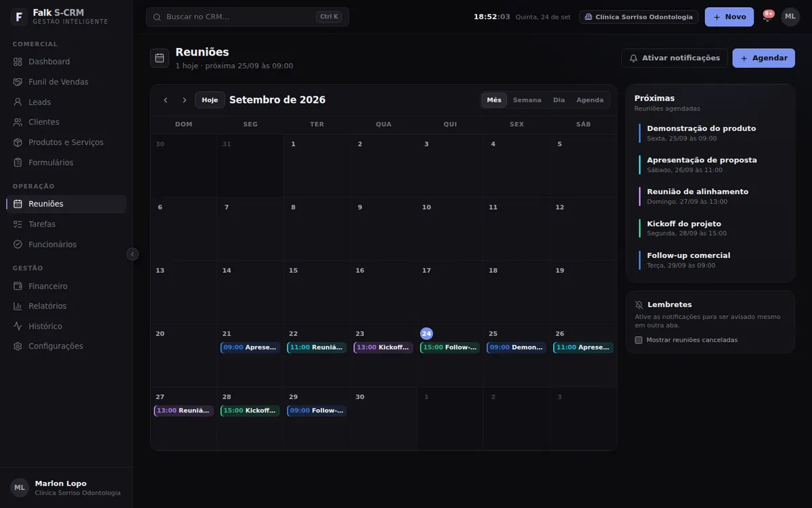812x508 pixels.
Task: Collapse the sidebar with the edge chevron
Action: click(133, 254)
